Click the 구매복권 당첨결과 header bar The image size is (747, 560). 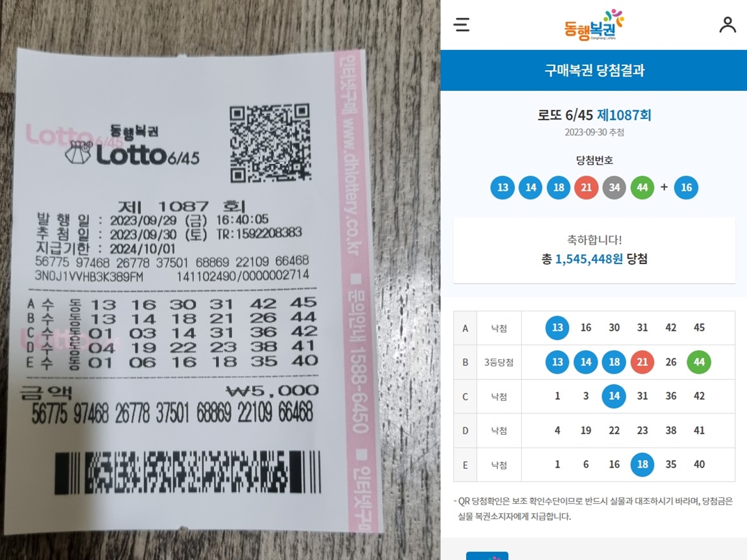click(x=593, y=70)
